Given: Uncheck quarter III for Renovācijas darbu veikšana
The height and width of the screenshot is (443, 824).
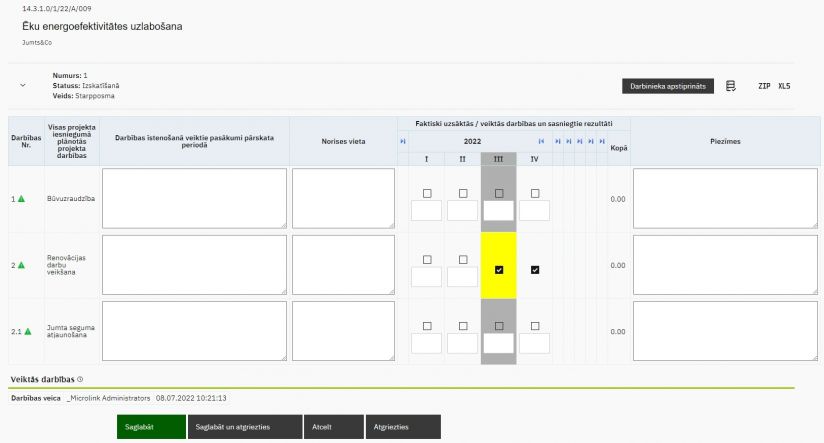Looking at the screenshot, I should click(499, 270).
